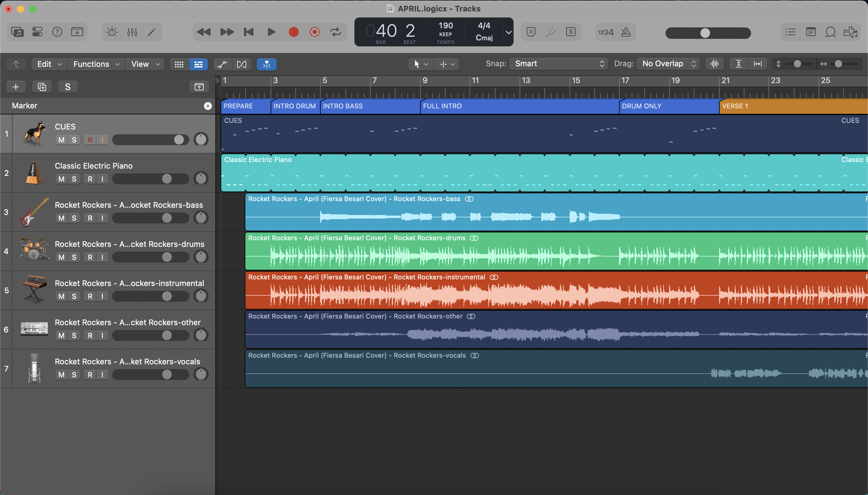This screenshot has height=495, width=868.
Task: Open the Drag No Overlap dropdown
Action: pos(668,64)
